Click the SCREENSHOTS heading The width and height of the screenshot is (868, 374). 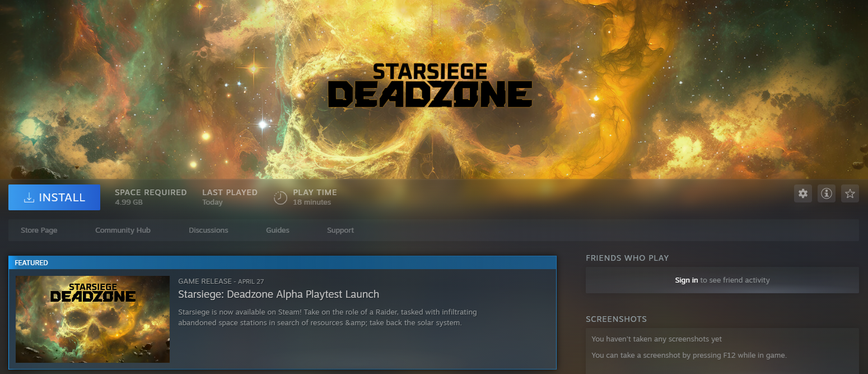point(616,319)
